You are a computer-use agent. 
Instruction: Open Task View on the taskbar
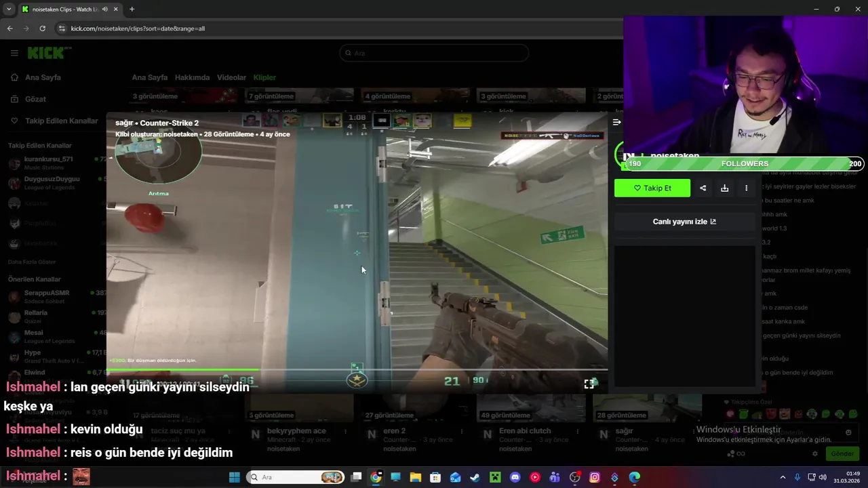coord(356,477)
